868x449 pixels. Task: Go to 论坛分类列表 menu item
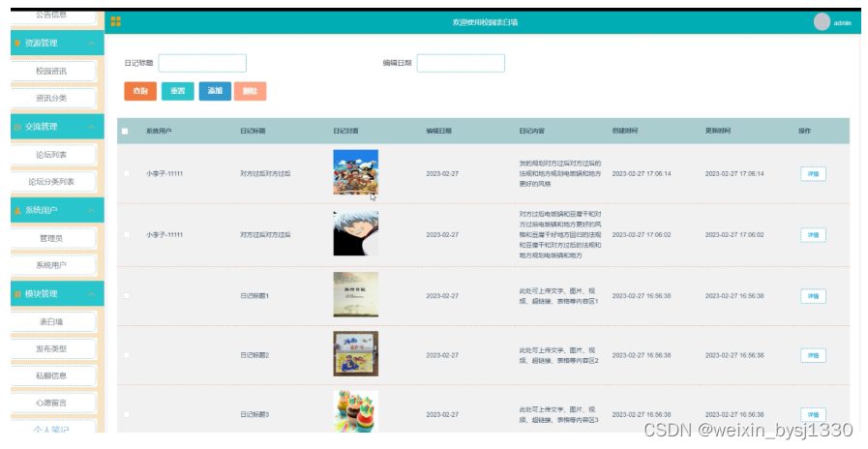point(53,182)
